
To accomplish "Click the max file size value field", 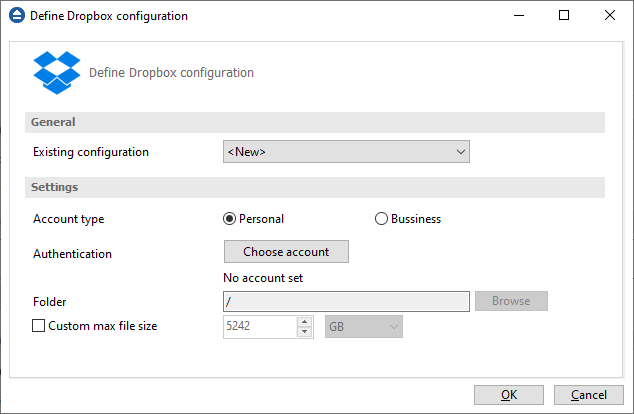I will click(260, 327).
